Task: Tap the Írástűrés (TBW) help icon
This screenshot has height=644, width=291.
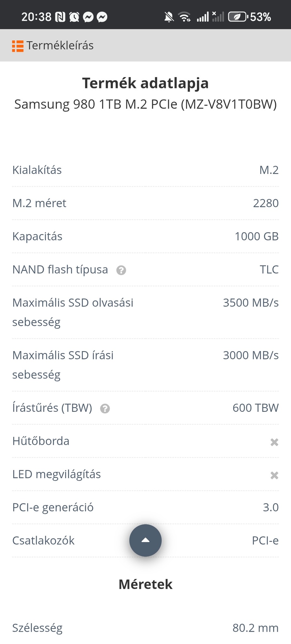Action: coord(105,409)
